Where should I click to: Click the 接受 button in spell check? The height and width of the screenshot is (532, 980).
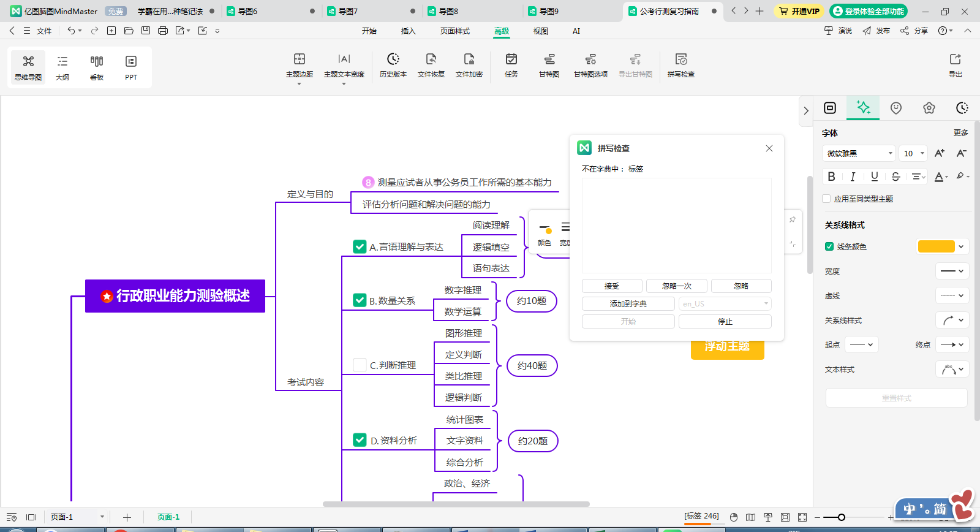coord(612,286)
